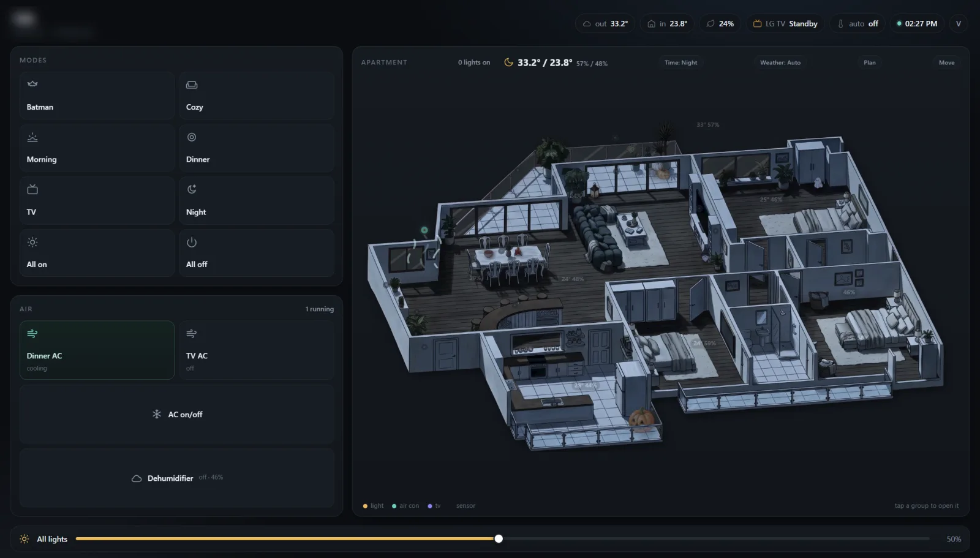This screenshot has height=558, width=980.
Task: Click the snowflake icon beside AC on/off
Action: click(157, 414)
